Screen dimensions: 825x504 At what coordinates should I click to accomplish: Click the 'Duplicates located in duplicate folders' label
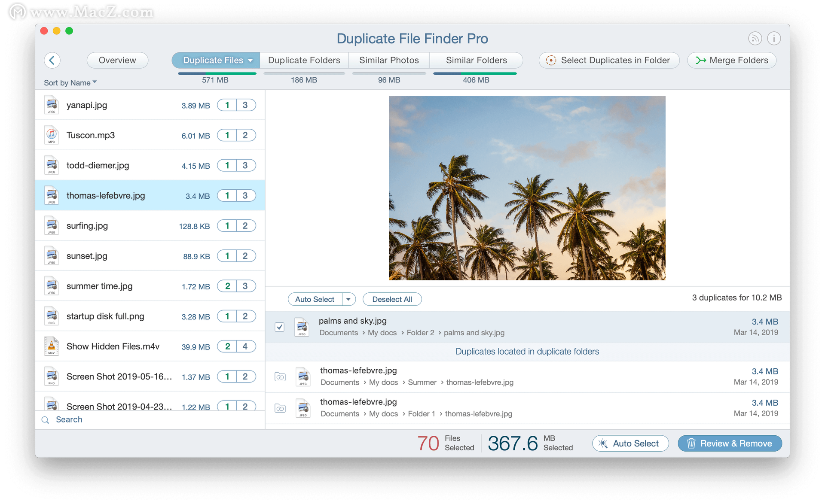click(x=527, y=352)
